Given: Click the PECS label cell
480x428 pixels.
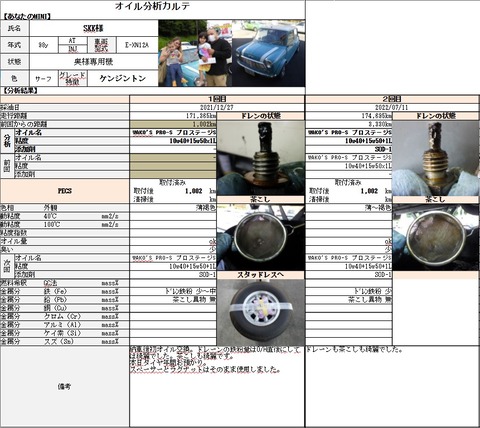Looking at the screenshot, I should coord(64,191).
